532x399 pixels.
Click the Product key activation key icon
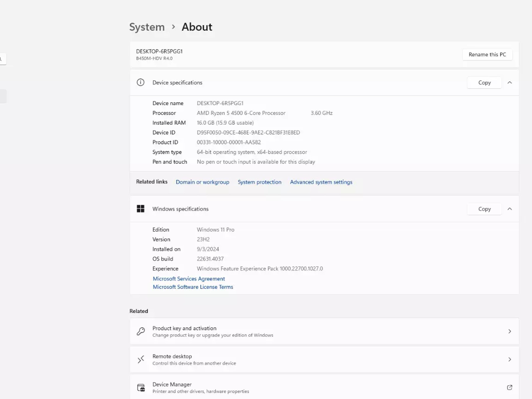coord(141,331)
